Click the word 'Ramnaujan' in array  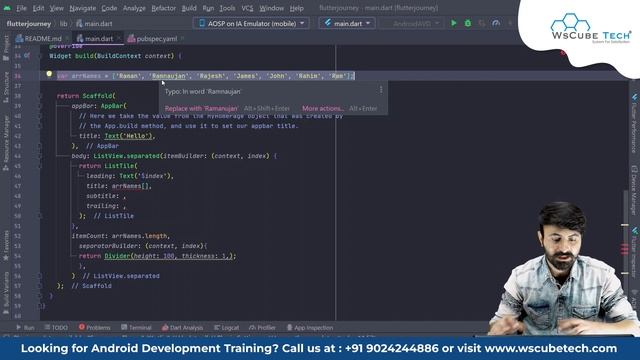pyautogui.click(x=169, y=76)
